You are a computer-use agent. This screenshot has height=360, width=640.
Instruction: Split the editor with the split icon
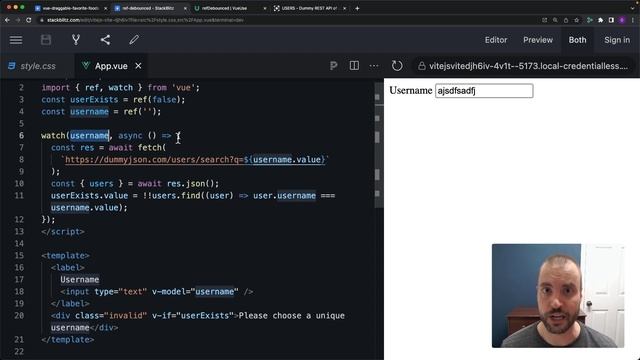point(354,66)
